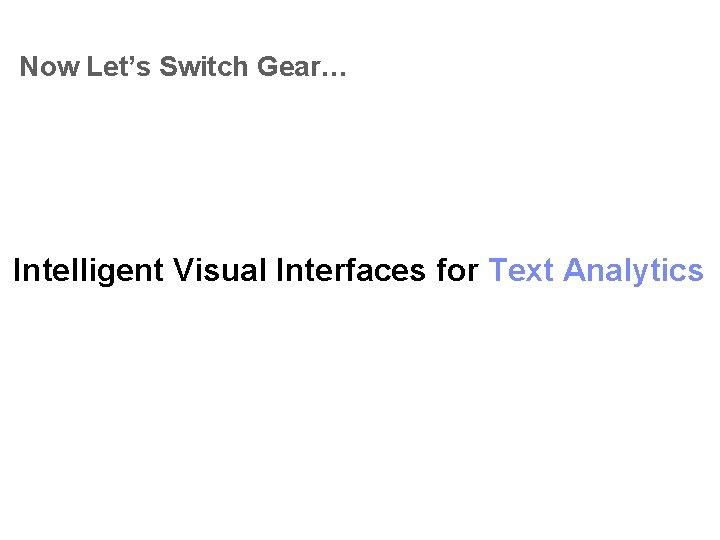The image size is (720, 540).
Task: Click the capital "V" of "Visual"
Action: pos(183,270)
